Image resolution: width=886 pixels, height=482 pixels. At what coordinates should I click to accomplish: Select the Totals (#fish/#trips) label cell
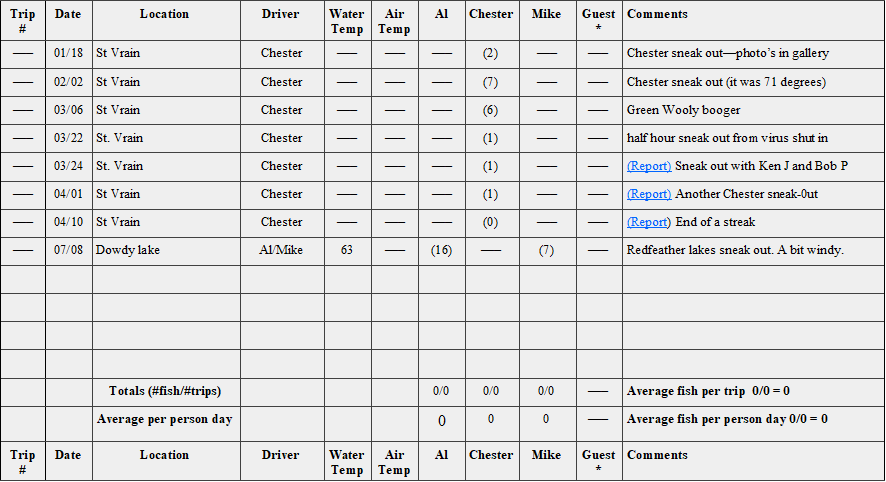point(164,391)
